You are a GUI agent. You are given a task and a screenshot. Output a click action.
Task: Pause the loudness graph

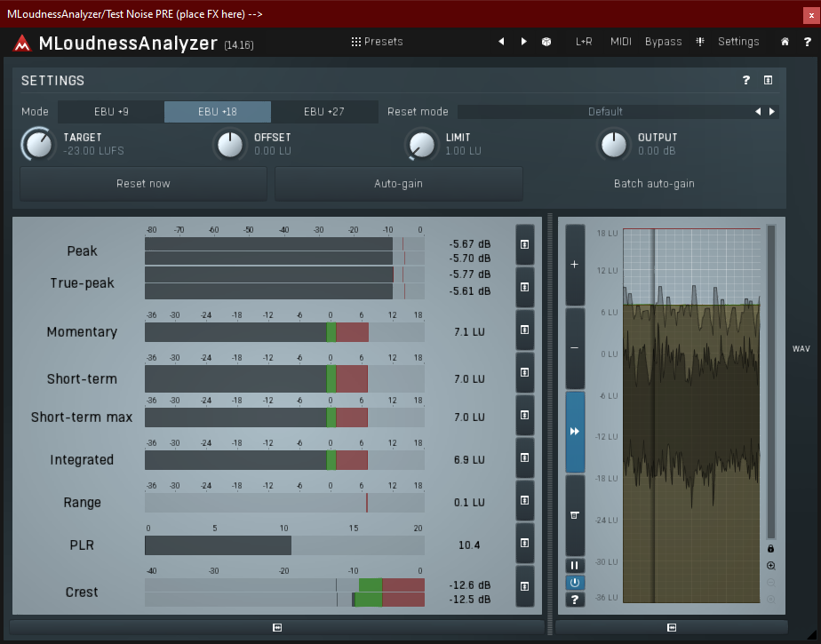575,565
